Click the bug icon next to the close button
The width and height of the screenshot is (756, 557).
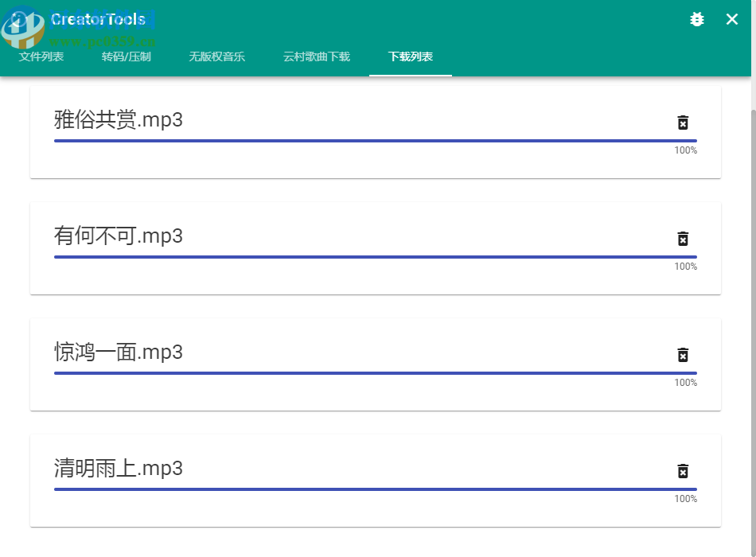pos(697,20)
